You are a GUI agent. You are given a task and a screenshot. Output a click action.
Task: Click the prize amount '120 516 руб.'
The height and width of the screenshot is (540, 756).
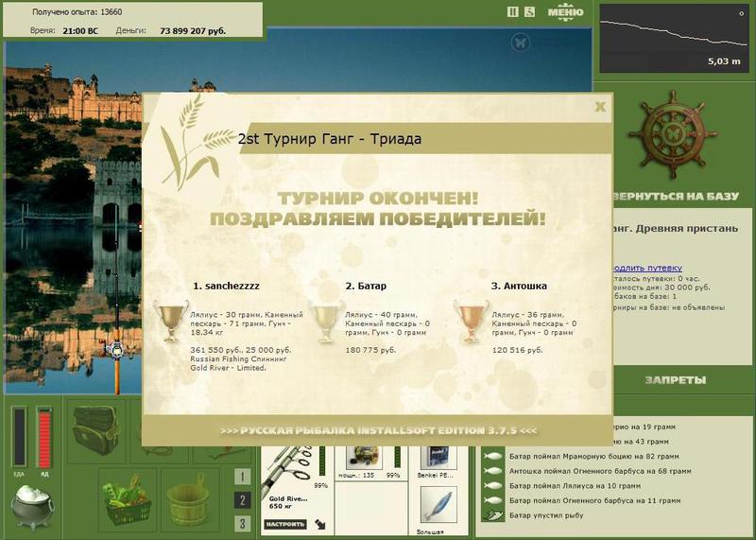click(517, 350)
